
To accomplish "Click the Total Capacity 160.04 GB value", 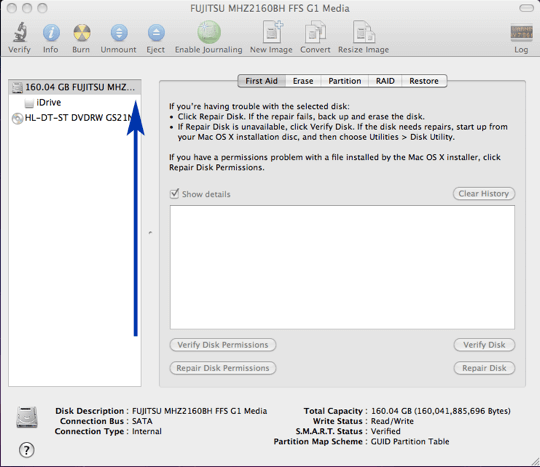I will click(x=441, y=411).
